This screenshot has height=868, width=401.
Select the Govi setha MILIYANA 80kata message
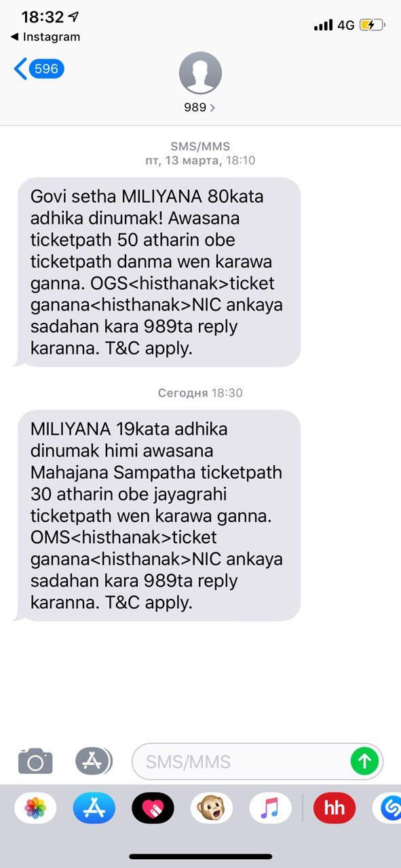pos(156,273)
